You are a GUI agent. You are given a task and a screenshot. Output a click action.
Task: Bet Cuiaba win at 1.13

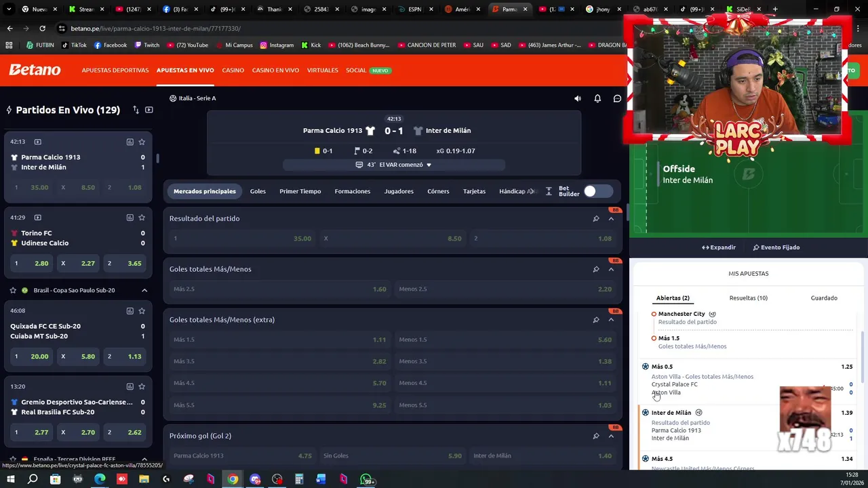tap(125, 357)
